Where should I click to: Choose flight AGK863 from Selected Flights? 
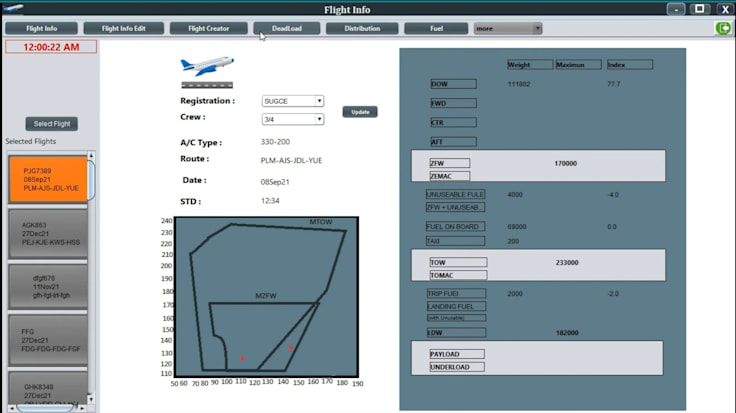coord(48,233)
